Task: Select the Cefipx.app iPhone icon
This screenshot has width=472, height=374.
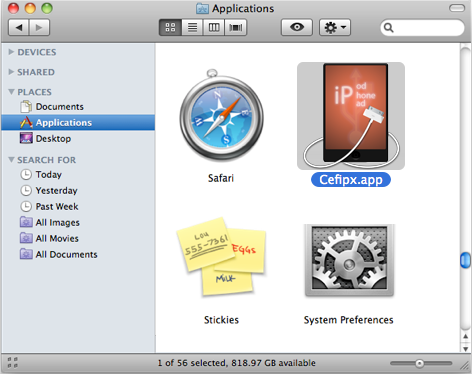Action: click(351, 116)
